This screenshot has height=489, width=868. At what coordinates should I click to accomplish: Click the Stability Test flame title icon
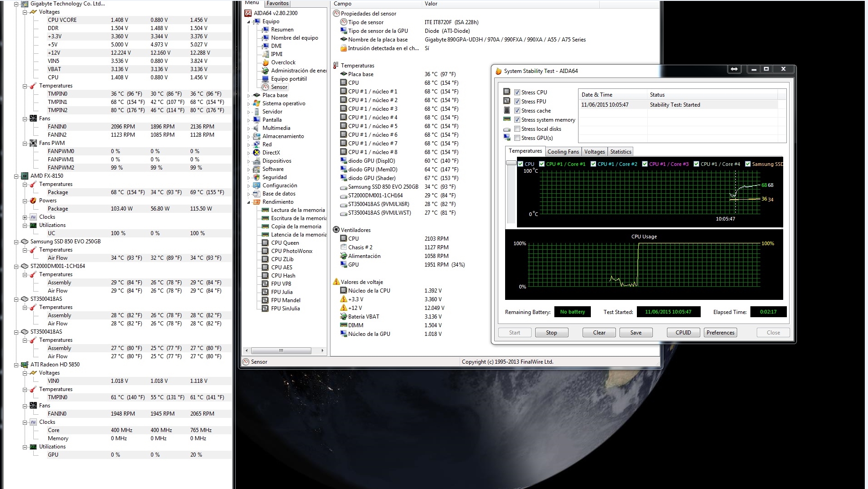click(499, 71)
